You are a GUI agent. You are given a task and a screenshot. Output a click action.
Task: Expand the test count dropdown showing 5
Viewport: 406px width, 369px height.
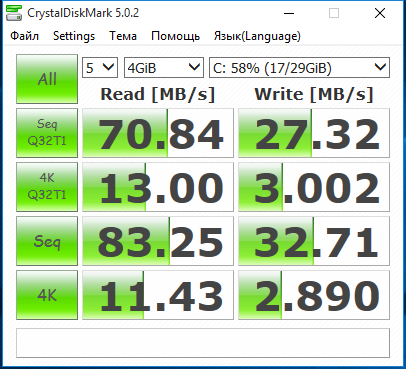100,68
